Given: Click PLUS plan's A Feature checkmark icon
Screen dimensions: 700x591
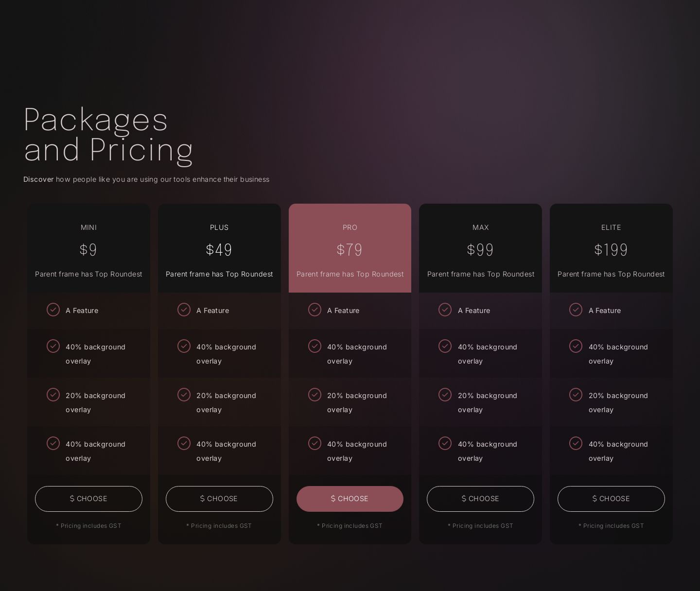Looking at the screenshot, I should 184,310.
